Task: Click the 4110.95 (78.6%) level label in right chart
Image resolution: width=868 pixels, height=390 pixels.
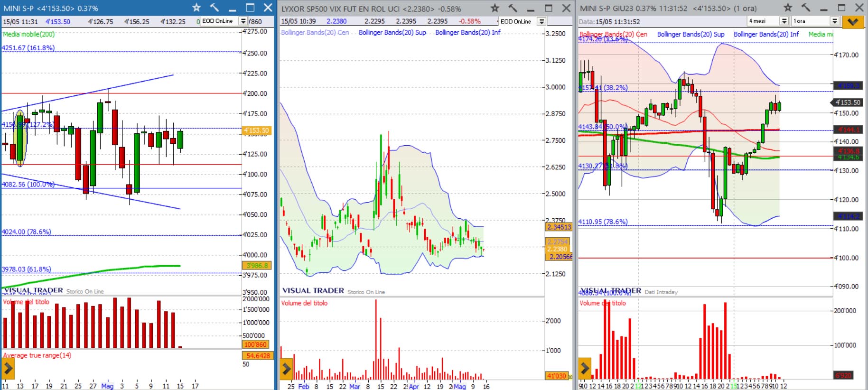Action: tap(603, 222)
